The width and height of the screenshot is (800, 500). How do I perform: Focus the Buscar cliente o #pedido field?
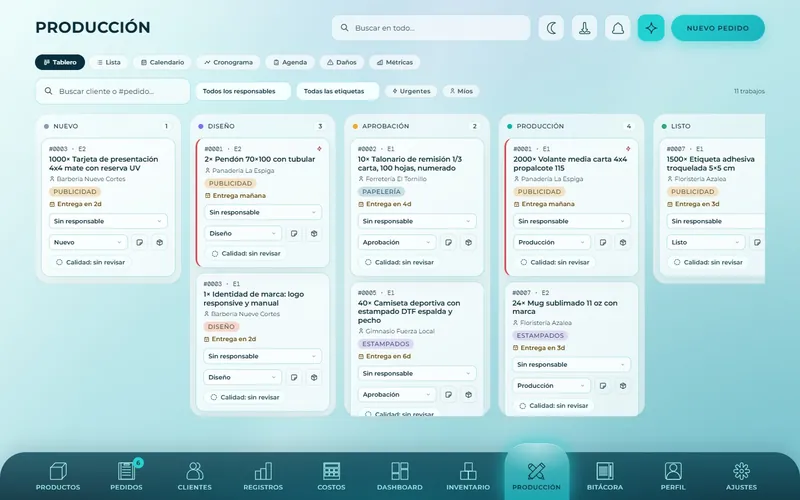[x=113, y=91]
